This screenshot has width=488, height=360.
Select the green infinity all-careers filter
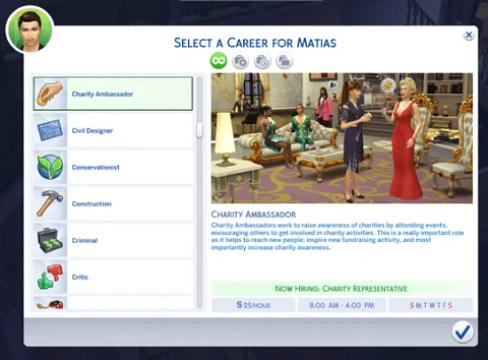coord(219,61)
